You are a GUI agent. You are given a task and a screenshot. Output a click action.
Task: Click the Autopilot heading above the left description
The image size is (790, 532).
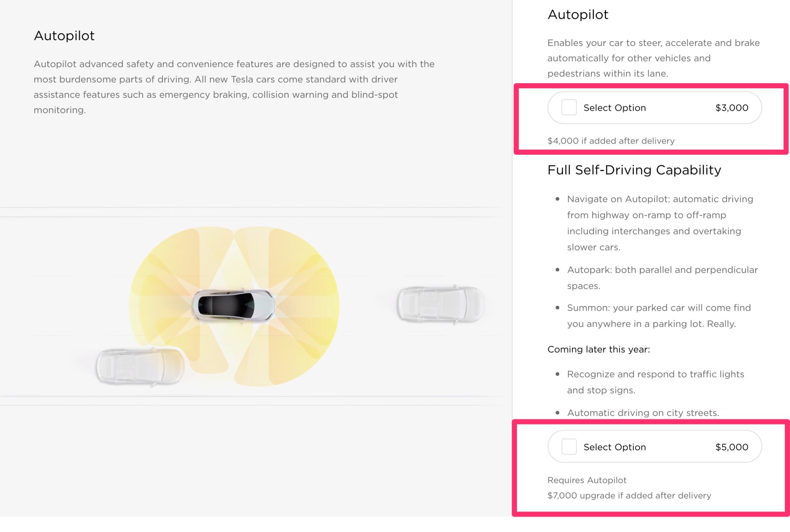tap(64, 36)
